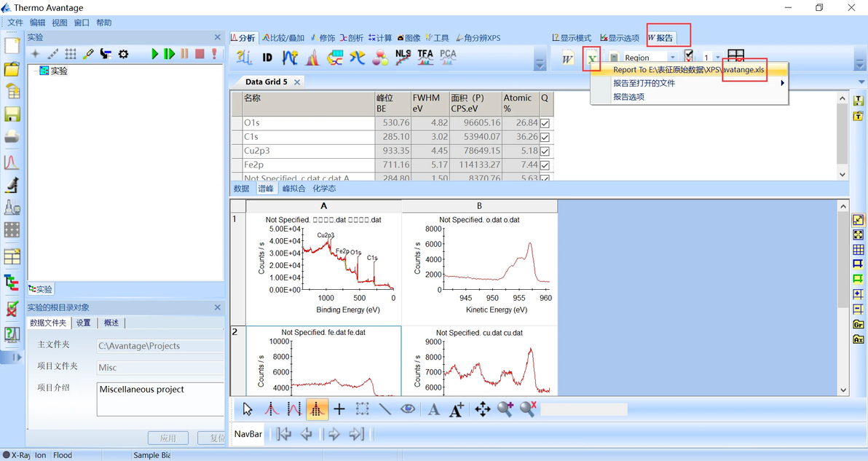This screenshot has height=461, width=868.
Task: Uncheck the Q checkbox for Cu2p3
Action: click(545, 151)
